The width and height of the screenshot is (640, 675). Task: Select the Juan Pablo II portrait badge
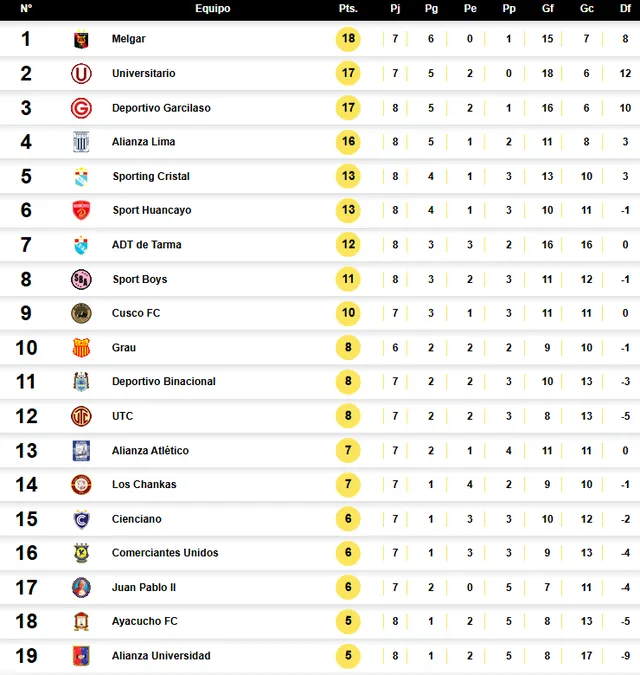click(x=81, y=588)
